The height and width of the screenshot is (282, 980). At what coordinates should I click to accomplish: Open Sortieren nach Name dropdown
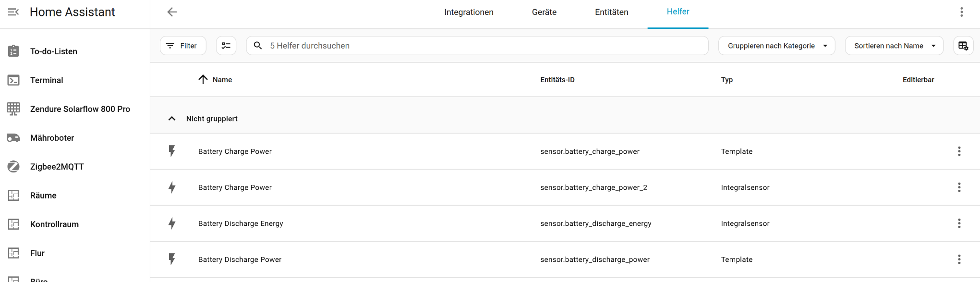(894, 46)
